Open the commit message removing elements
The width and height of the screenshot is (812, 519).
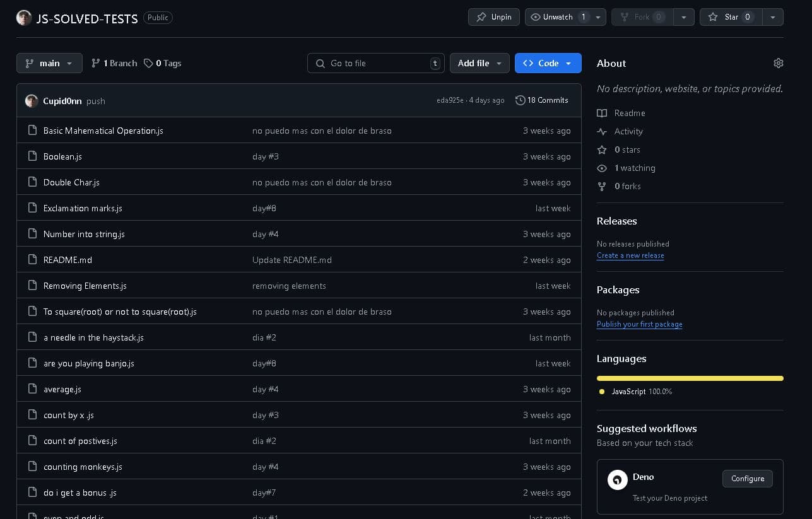click(x=289, y=286)
